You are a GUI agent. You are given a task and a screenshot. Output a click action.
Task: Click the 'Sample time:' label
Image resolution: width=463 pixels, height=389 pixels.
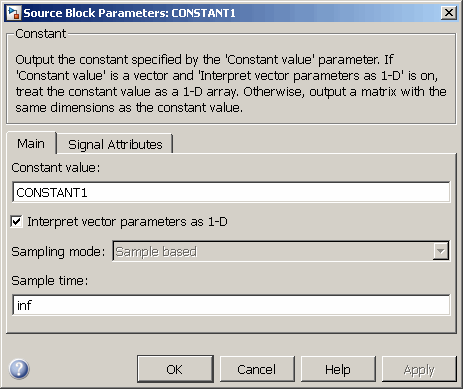pos(50,281)
